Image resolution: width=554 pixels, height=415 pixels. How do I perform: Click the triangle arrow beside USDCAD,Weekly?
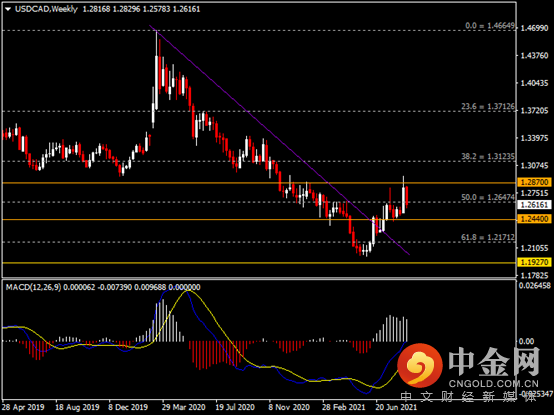8,9
